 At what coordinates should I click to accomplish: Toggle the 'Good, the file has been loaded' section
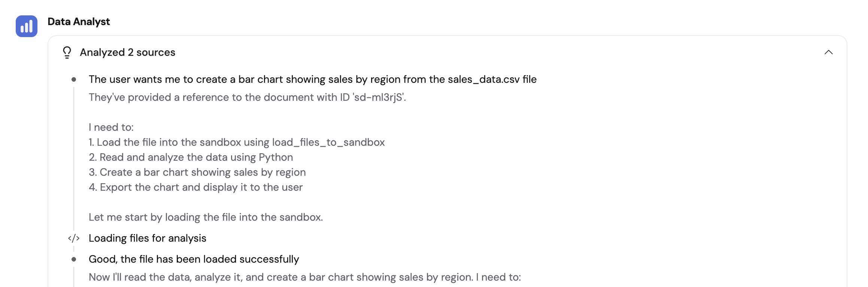coord(194,259)
